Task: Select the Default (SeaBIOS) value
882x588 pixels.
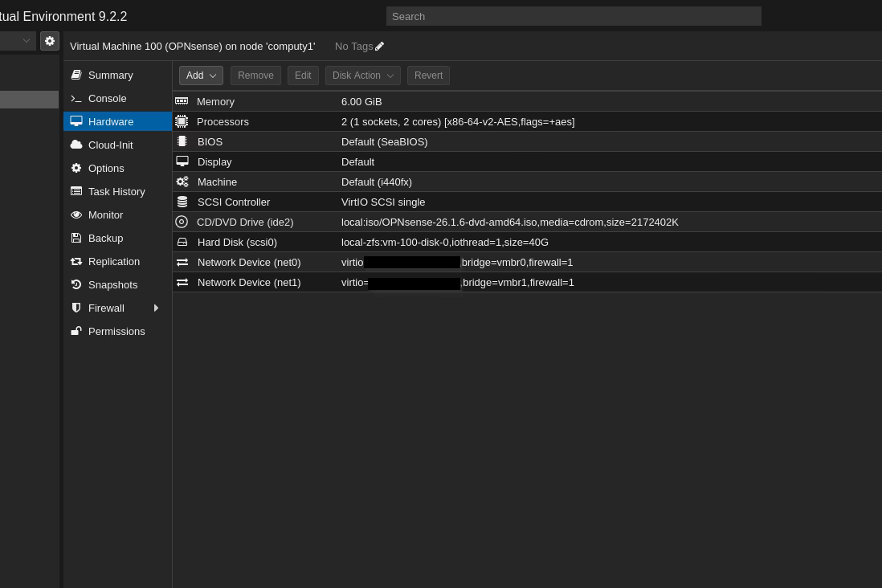Action: tap(384, 142)
